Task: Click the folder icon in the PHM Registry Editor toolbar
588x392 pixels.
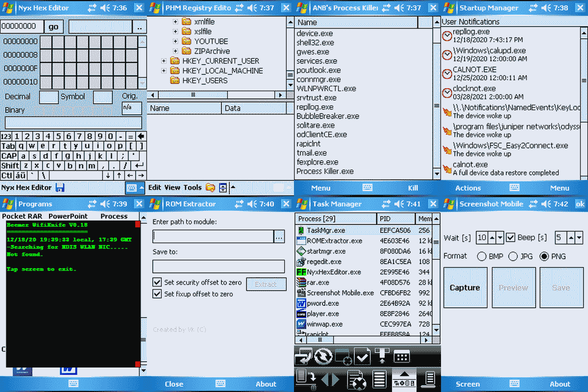Action: (x=210, y=187)
